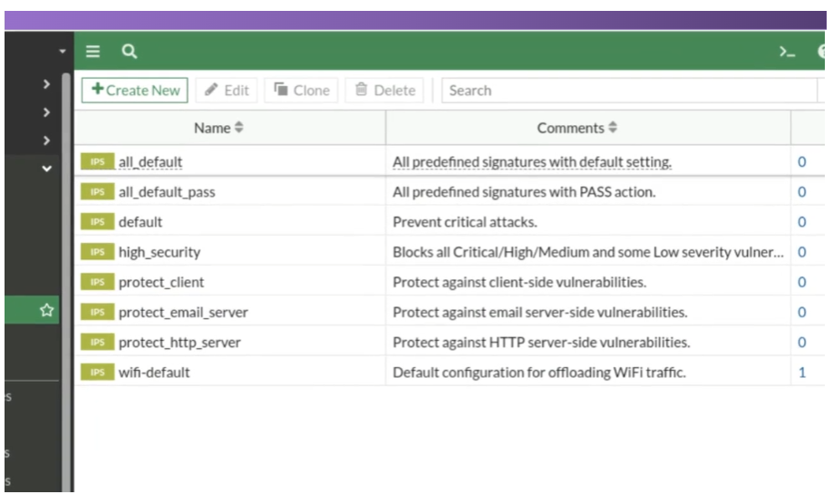Click IPS icon for all_default_pass

click(97, 192)
